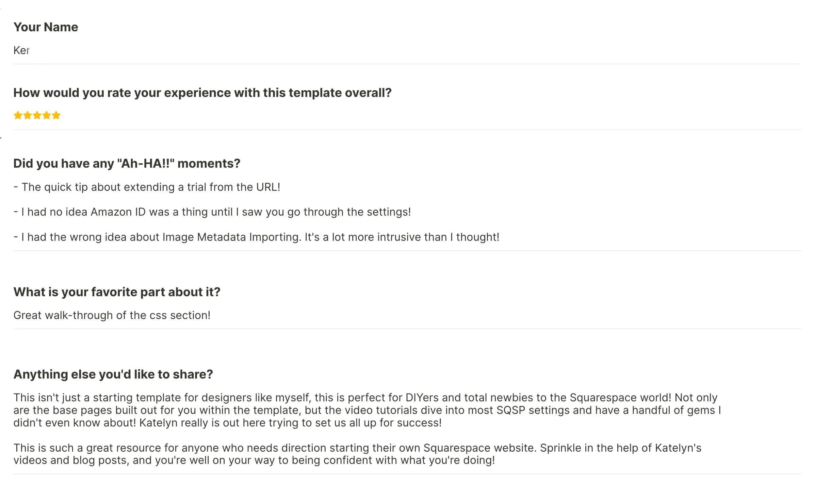The height and width of the screenshot is (504, 814).
Task: Click the paragraph starting "This isn't just"
Action: pyautogui.click(x=367, y=410)
